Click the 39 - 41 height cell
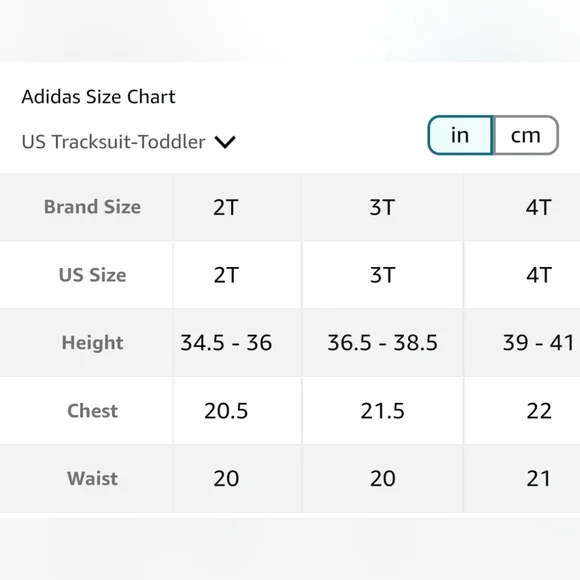The image size is (580, 580). click(x=522, y=343)
